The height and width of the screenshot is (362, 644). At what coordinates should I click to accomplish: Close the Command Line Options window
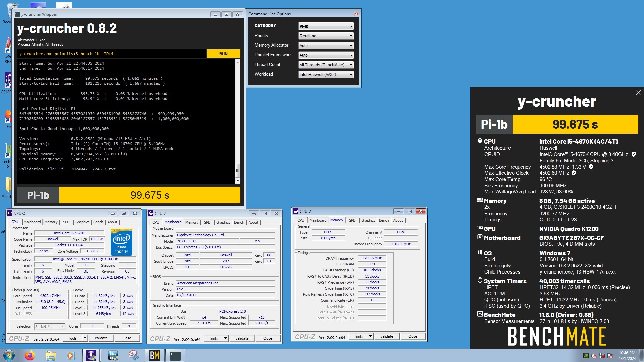coord(356,14)
